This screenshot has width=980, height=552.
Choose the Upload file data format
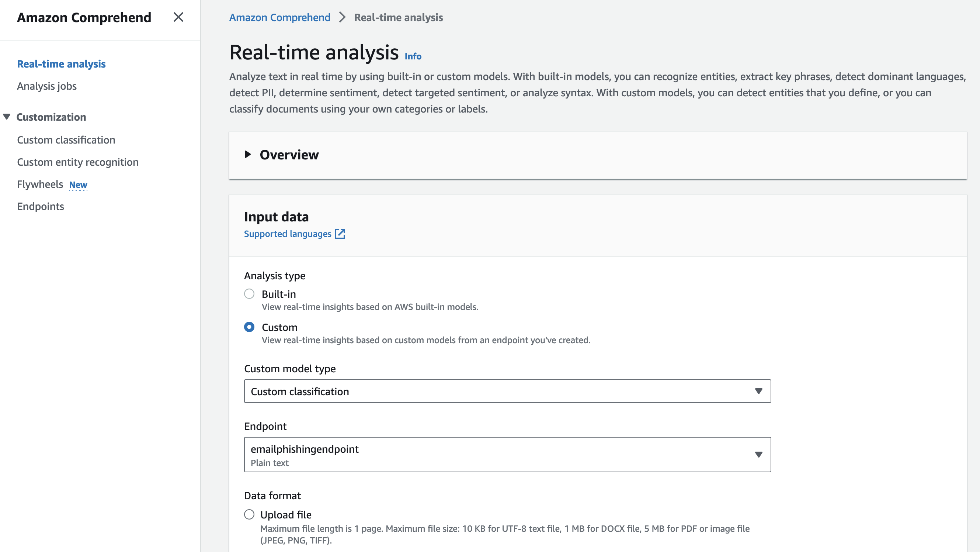pyautogui.click(x=249, y=514)
